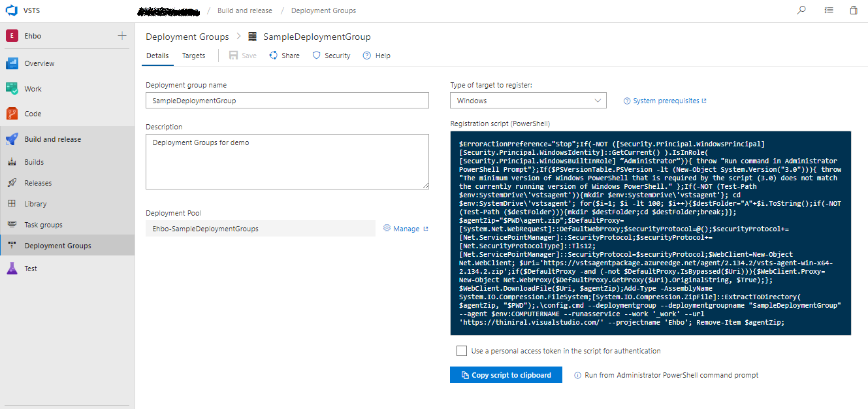Screen dimensions: 868x409
Task: Click the Help question mark icon
Action: (x=367, y=56)
